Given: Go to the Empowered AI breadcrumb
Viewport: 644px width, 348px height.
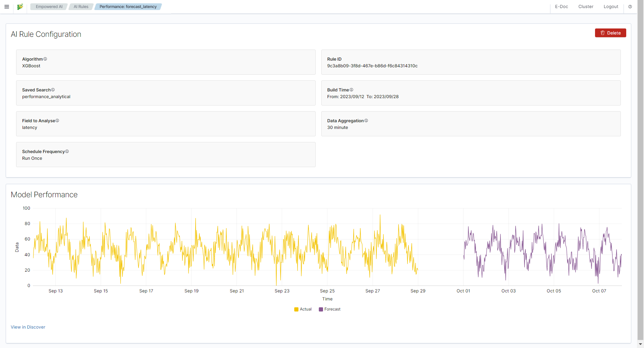Looking at the screenshot, I should point(49,7).
